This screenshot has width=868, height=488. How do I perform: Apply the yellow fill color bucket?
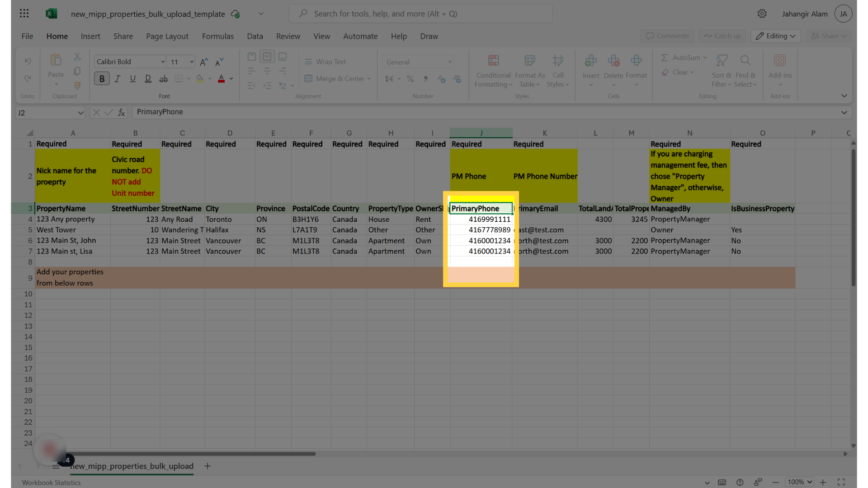(199, 79)
